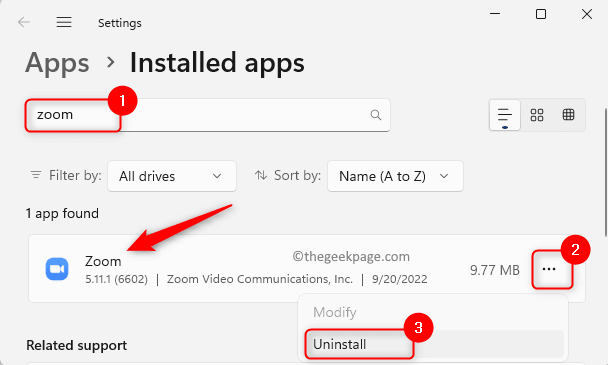This screenshot has height=365, width=608.
Task: Maximize the Settings window
Action: click(541, 14)
